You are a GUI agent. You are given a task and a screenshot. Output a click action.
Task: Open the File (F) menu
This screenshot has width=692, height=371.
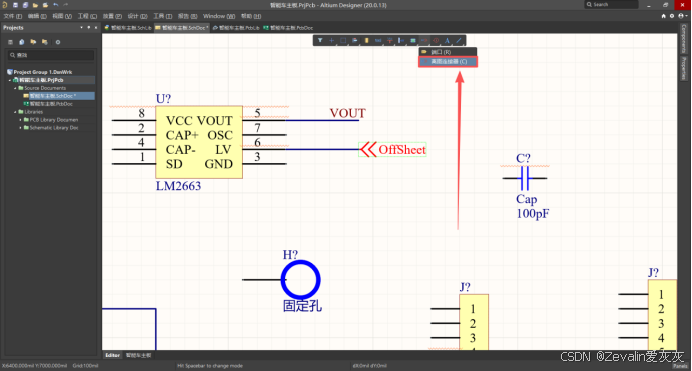coord(12,16)
